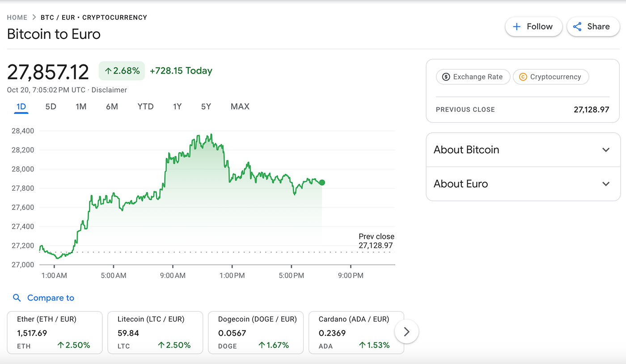Open the Litecoin (LTC / EUR) card
This screenshot has width=626, height=364.
(x=155, y=333)
